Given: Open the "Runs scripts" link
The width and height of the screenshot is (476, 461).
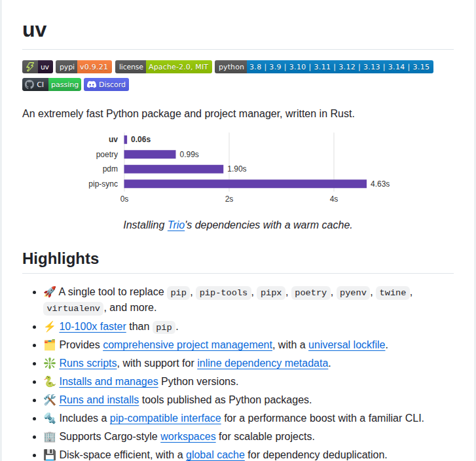Looking at the screenshot, I should (88, 363).
